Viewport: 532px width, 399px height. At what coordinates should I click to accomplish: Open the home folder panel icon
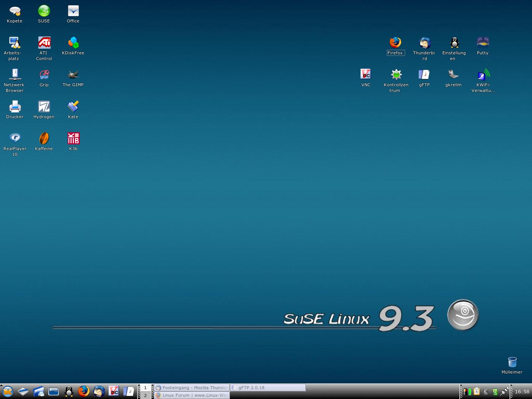pyautogui.click(x=38, y=391)
